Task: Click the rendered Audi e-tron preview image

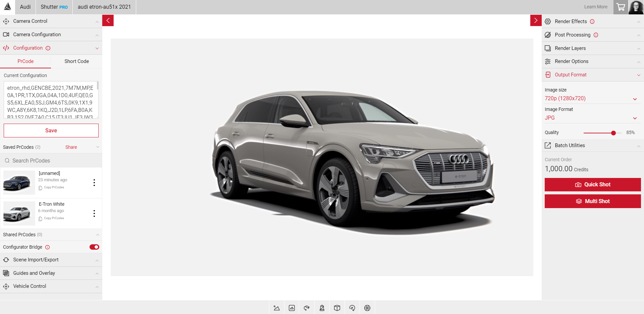Action: click(322, 158)
